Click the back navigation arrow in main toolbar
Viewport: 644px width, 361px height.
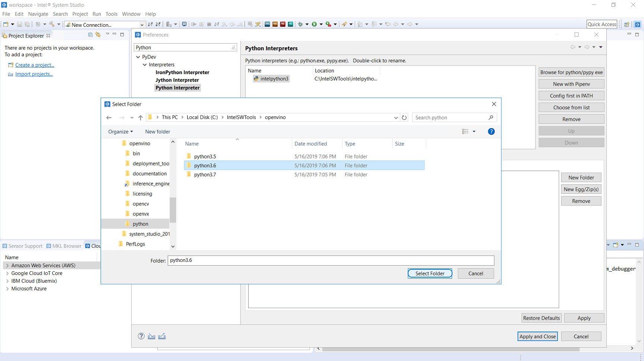pyautogui.click(x=396, y=24)
